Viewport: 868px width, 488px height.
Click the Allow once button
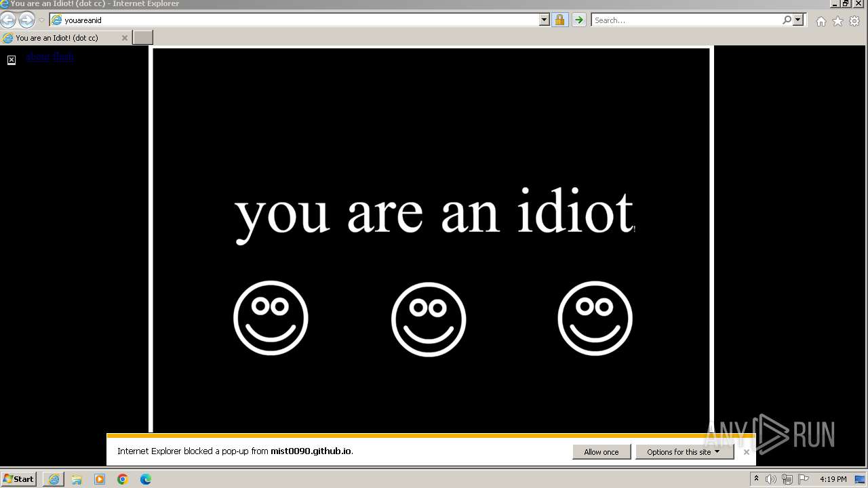pos(601,452)
